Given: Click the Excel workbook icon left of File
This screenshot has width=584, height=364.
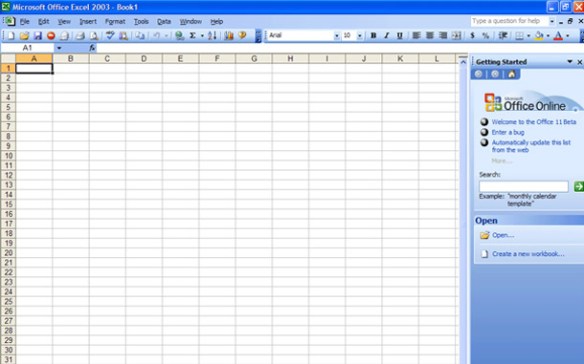Looking at the screenshot, I should tap(9, 21).
